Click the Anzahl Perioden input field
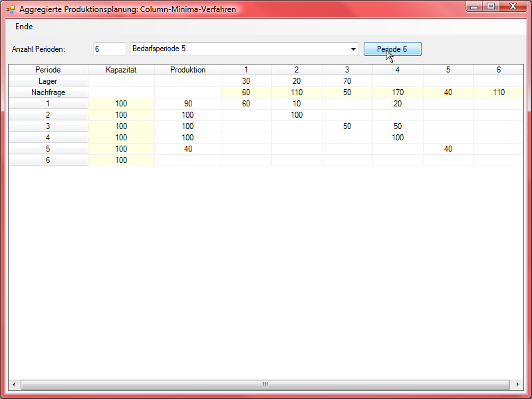 (x=109, y=49)
